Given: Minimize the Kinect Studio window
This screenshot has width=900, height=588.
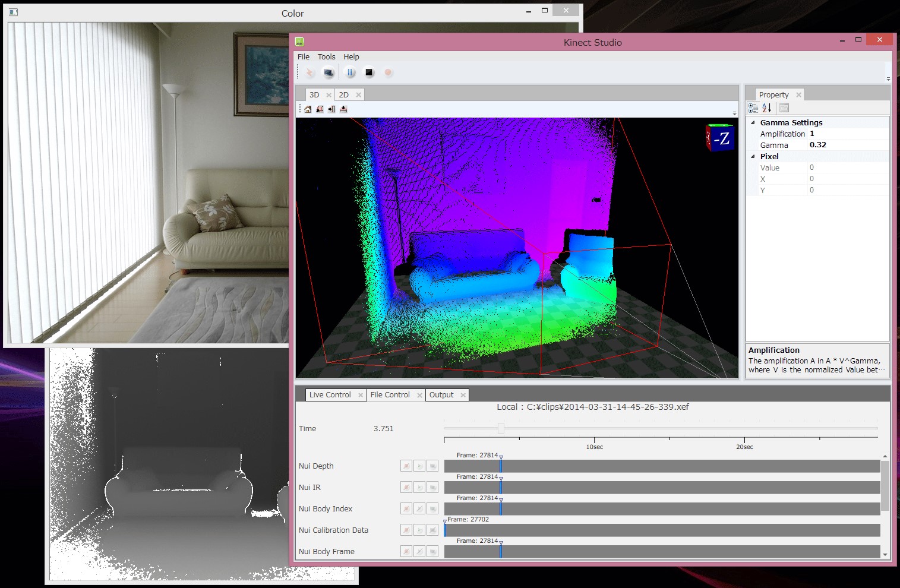Looking at the screenshot, I should (842, 40).
